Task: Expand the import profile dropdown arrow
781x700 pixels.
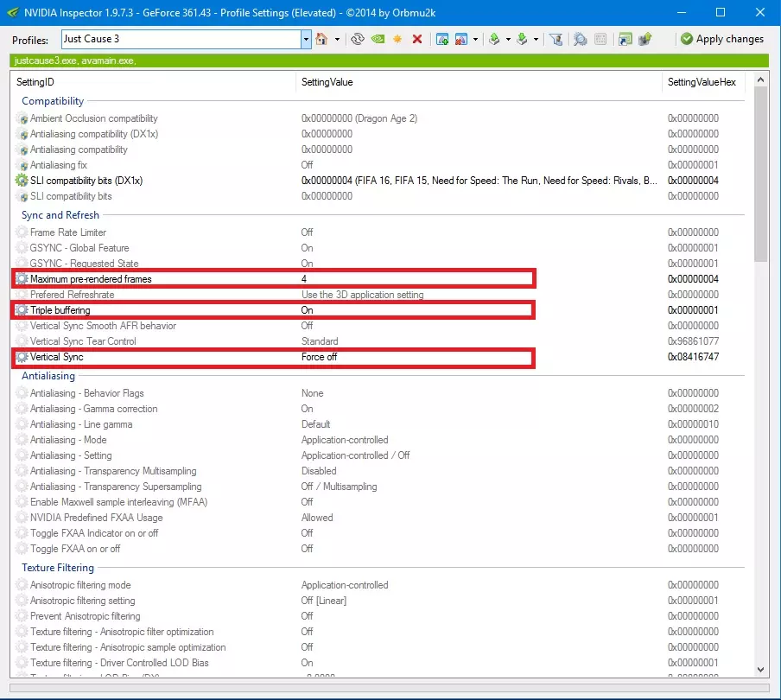Action: point(536,39)
